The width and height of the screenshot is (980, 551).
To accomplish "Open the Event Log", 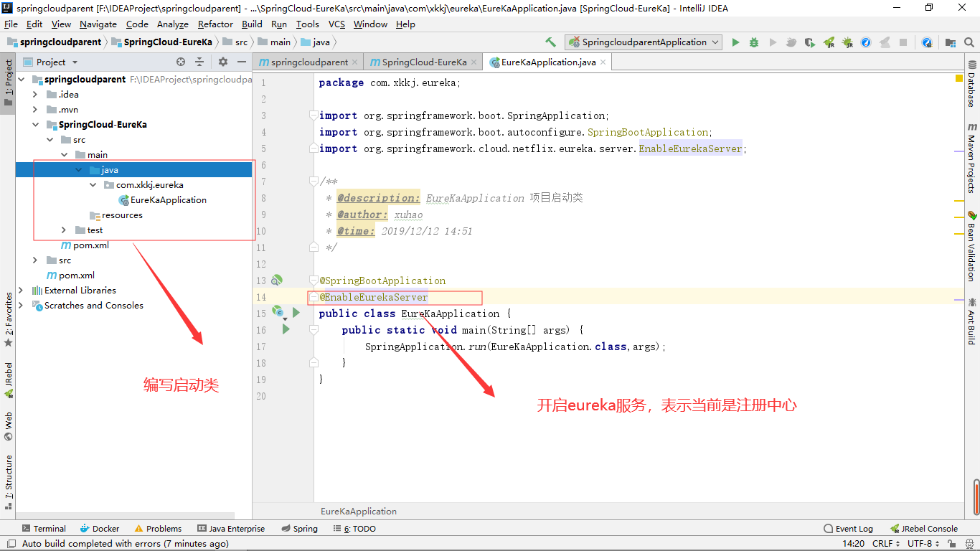I will point(849,529).
